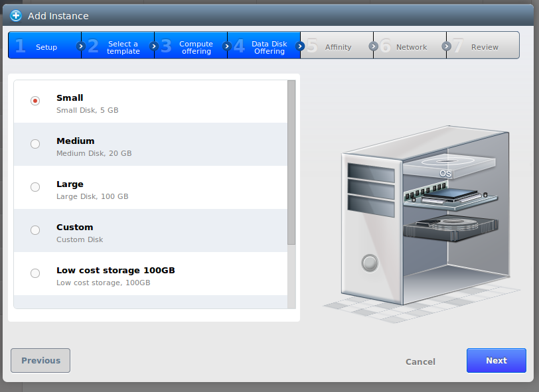This screenshot has width=539, height=392.
Task: Select the Small 5 GB disk radio button
Action: point(35,101)
